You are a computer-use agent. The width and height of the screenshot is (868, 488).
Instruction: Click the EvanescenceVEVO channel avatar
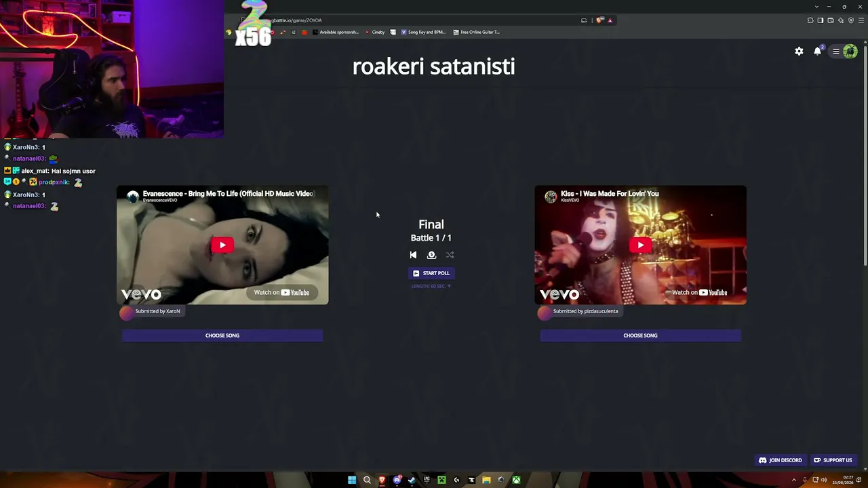tap(133, 197)
